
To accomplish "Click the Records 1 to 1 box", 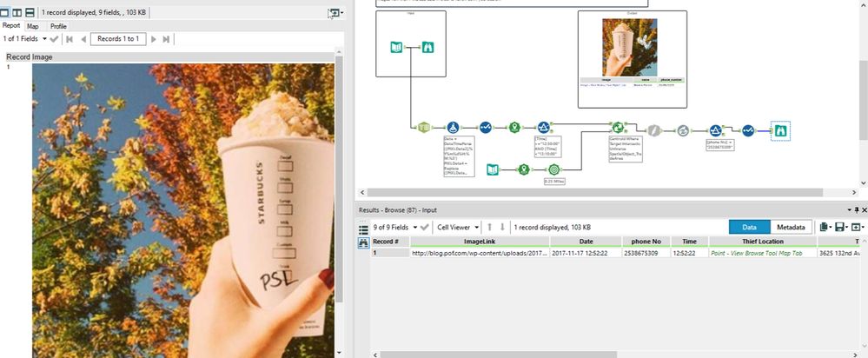I will (118, 39).
